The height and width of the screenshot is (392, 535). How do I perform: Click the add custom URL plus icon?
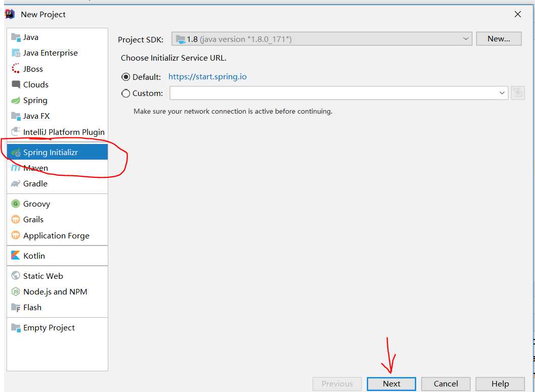[x=518, y=93]
